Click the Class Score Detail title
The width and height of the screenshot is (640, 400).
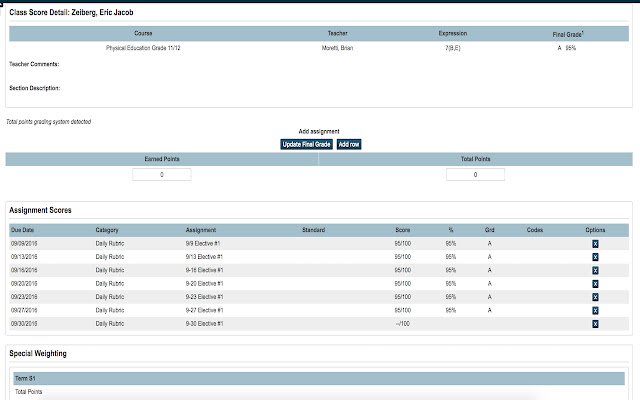pos(71,12)
